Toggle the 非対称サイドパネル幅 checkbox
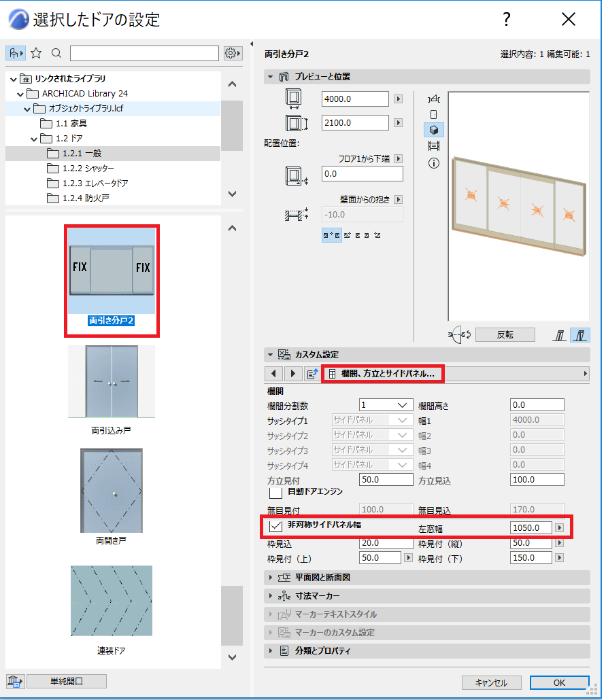Screen dimensions: 606x700 pos(275,527)
